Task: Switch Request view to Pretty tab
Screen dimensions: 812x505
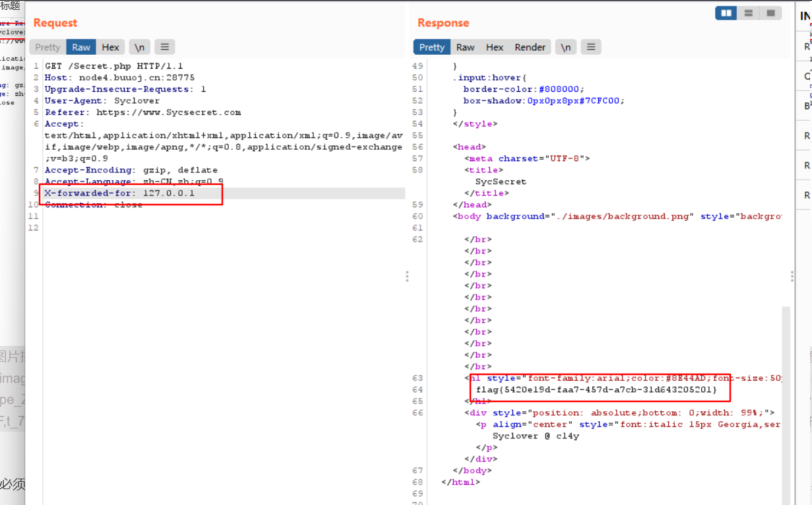Action: coord(47,47)
